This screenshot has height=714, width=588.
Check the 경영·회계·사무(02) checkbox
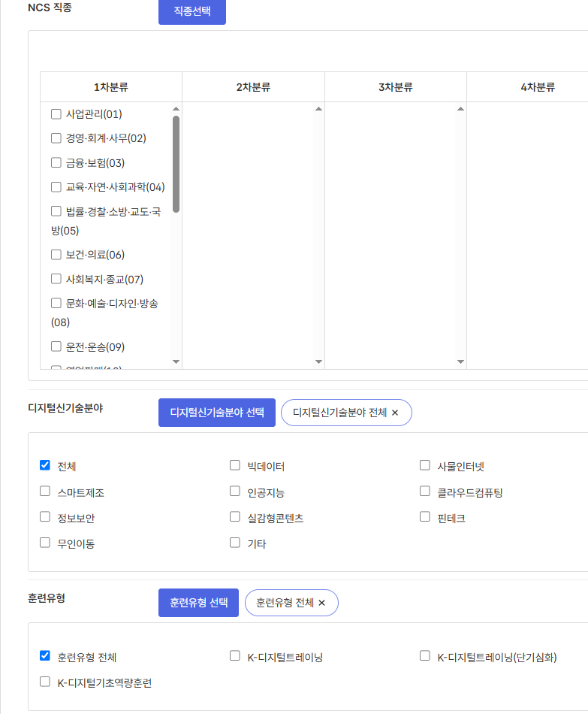click(x=56, y=138)
